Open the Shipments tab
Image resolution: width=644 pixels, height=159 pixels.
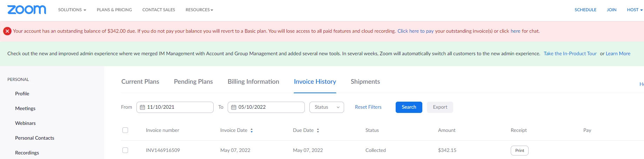point(365,82)
